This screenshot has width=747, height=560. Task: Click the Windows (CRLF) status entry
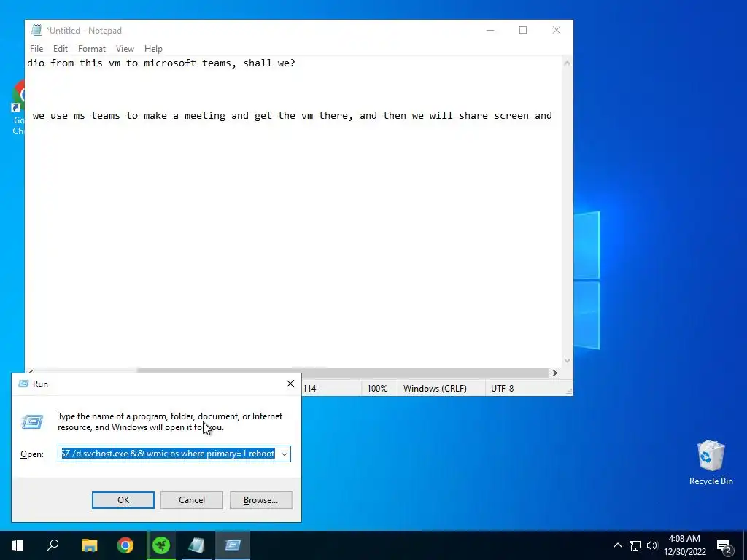tap(435, 389)
